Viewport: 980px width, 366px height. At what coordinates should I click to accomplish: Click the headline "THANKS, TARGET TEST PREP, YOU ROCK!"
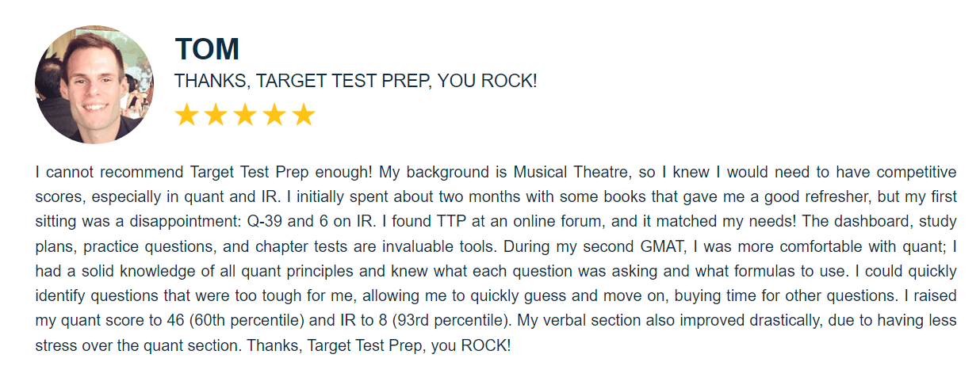[355, 81]
